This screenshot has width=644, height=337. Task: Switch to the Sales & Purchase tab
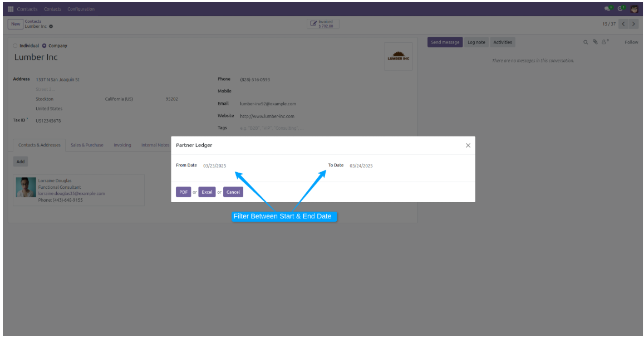[x=87, y=145]
